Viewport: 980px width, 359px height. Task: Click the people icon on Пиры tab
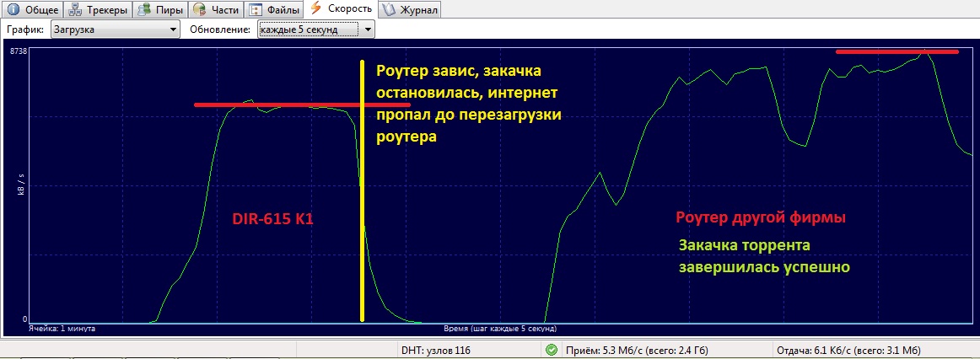point(144,10)
